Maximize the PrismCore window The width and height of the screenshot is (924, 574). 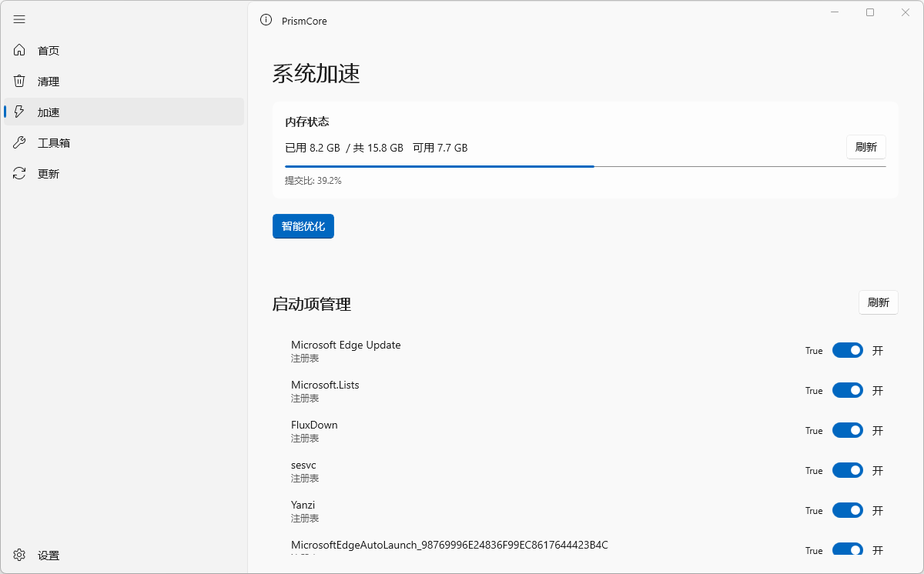pos(870,12)
